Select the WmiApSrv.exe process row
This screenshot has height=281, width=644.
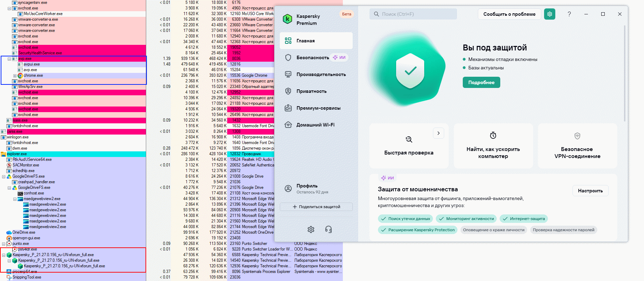click(x=73, y=87)
